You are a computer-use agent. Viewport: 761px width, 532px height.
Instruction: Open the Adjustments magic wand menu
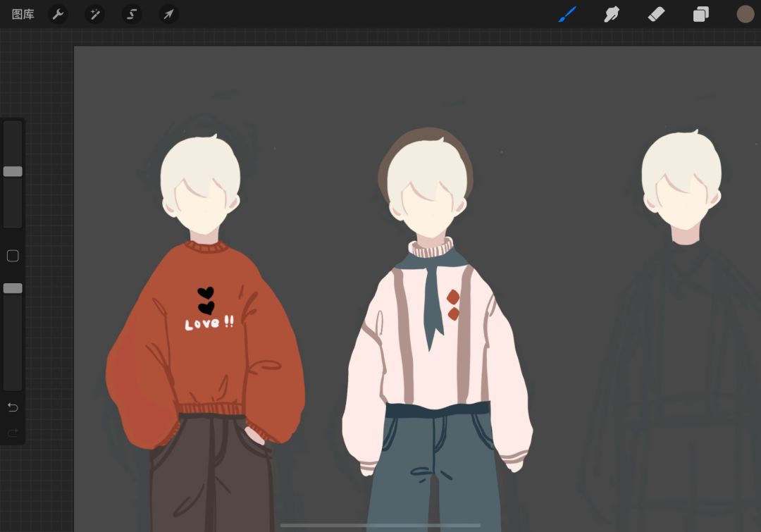94,14
